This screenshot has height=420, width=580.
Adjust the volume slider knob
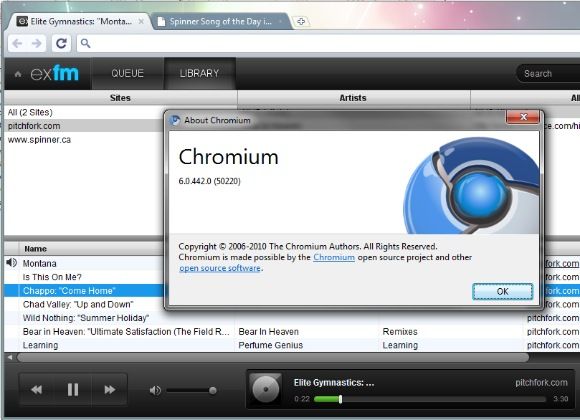tap(213, 390)
